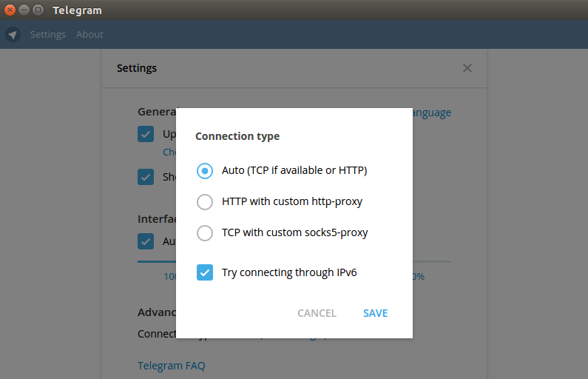This screenshot has height=379, width=588.
Task: Click SAVE to apply connection type
Action: coord(375,313)
